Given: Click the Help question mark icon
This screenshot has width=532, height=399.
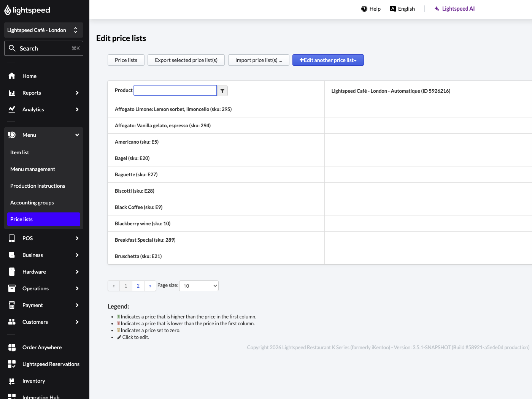Looking at the screenshot, I should pyautogui.click(x=364, y=9).
